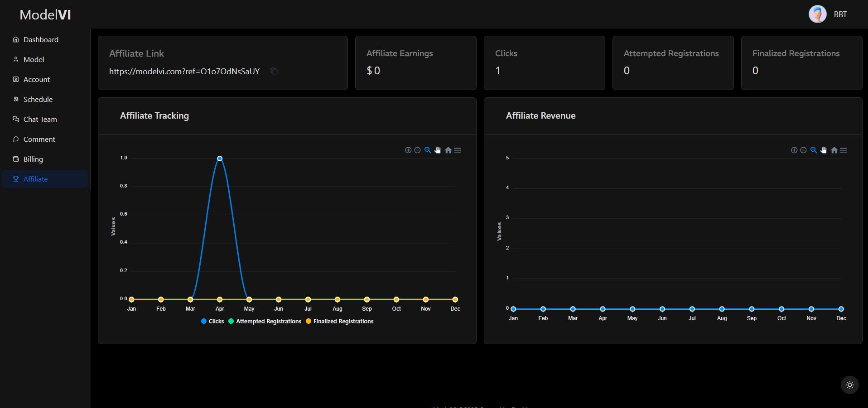Reset zoom with home icon on Affiliate Tracking chart

point(448,150)
